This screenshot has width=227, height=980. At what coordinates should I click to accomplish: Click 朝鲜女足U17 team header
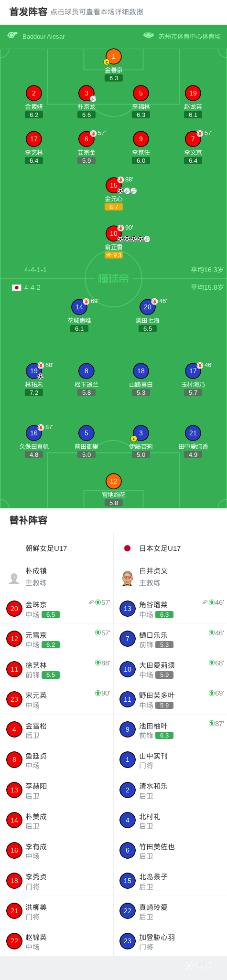pos(57,548)
